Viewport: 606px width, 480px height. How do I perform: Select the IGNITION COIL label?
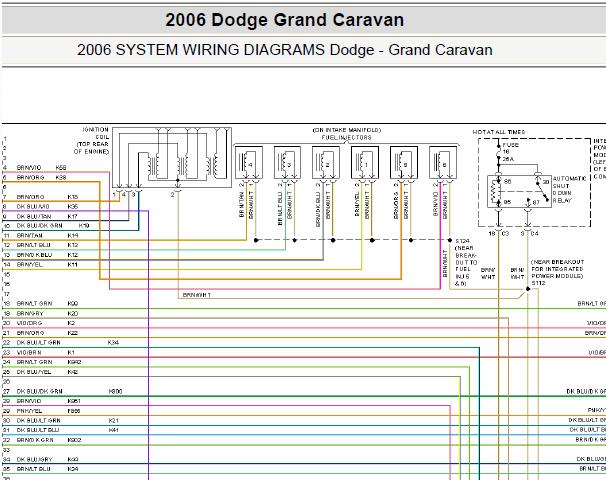click(95, 133)
